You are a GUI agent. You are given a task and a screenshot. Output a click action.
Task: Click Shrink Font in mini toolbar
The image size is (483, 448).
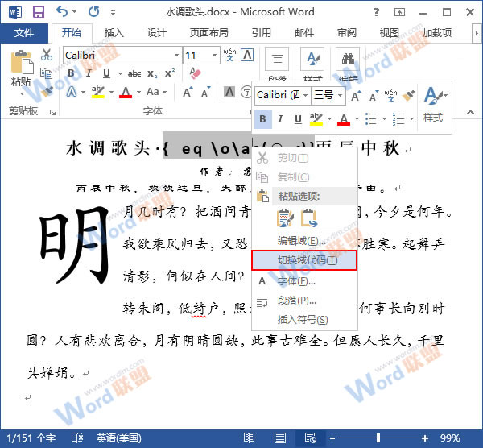coord(374,96)
